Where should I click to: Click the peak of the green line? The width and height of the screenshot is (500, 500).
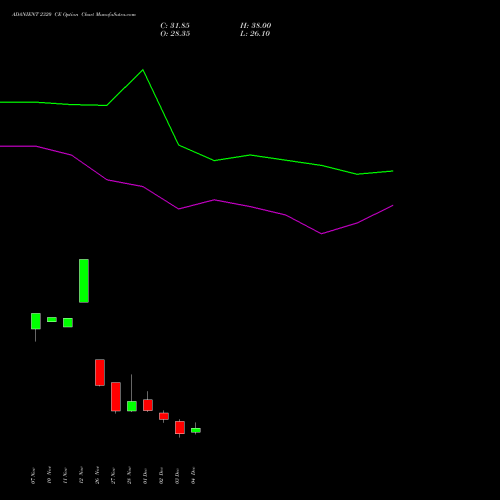(x=143, y=70)
